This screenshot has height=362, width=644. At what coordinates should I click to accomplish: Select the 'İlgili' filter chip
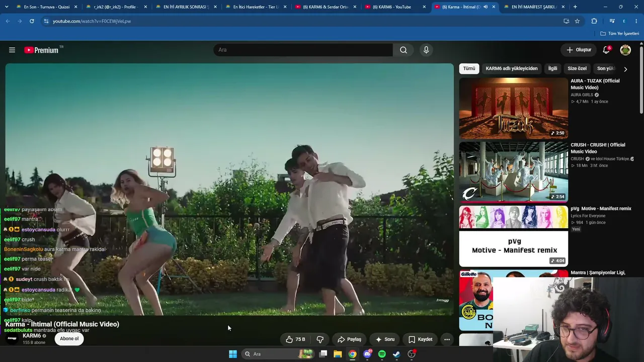552,68
